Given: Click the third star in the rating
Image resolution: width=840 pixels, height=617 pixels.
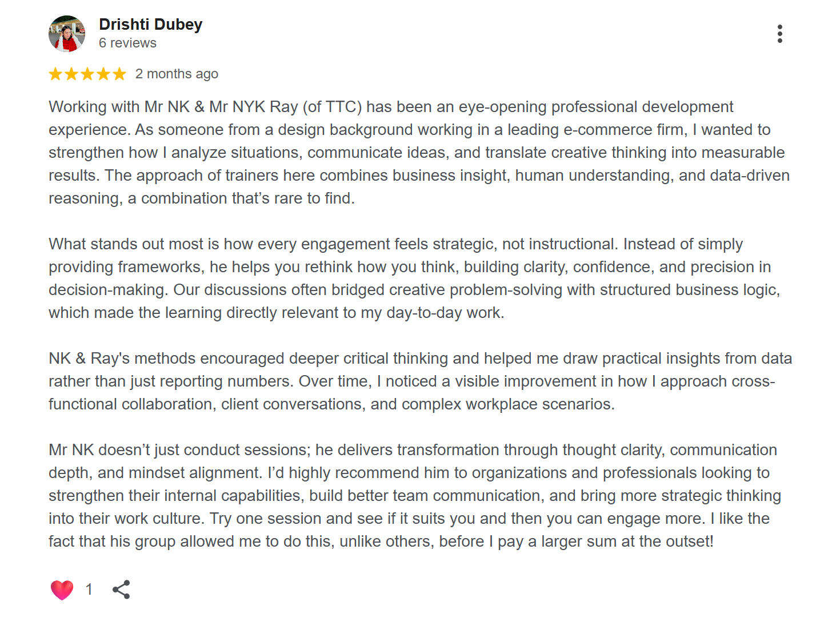Looking at the screenshot, I should (x=87, y=74).
